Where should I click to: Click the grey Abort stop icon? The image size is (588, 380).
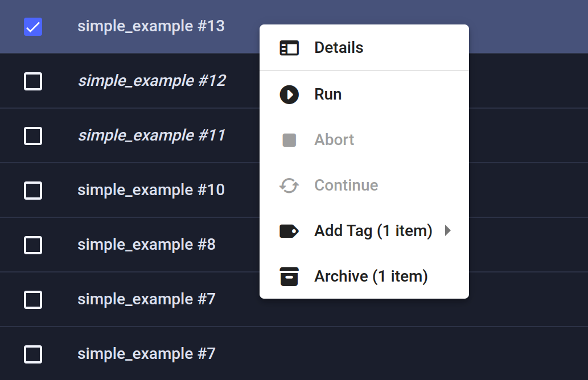[x=289, y=140]
